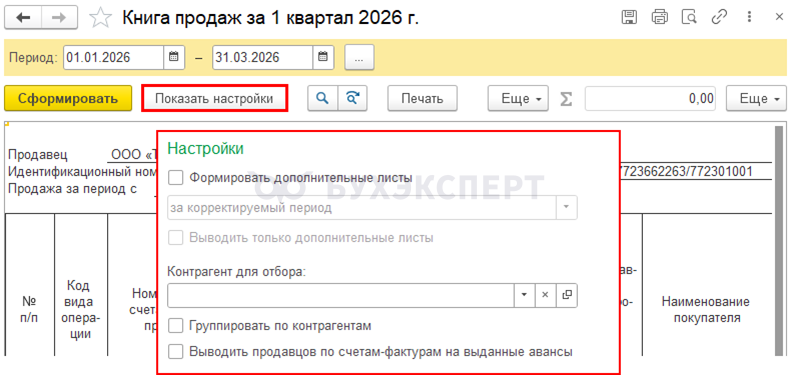Image resolution: width=793 pixels, height=375 pixels.
Task: Click the Сформировать button
Action: [x=68, y=98]
